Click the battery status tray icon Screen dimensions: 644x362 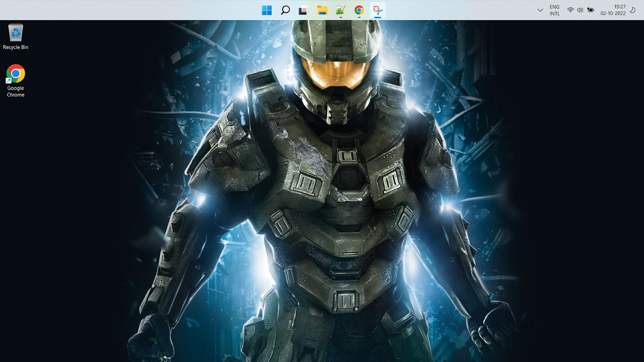590,10
